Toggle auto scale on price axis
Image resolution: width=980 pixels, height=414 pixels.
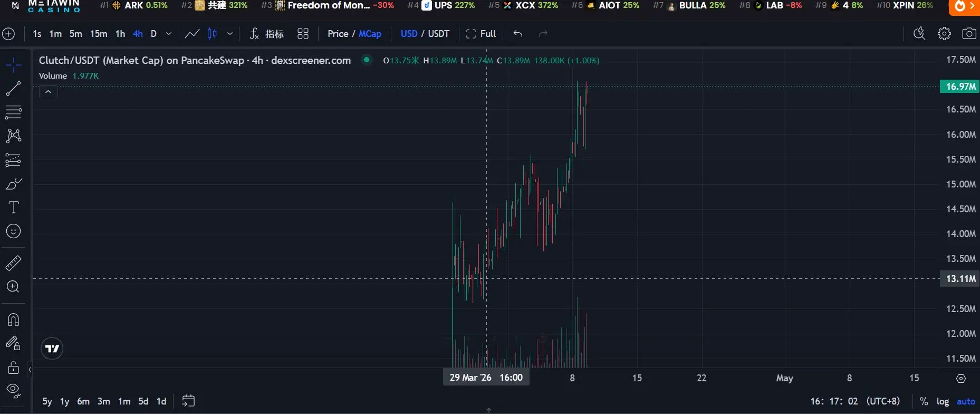(966, 401)
